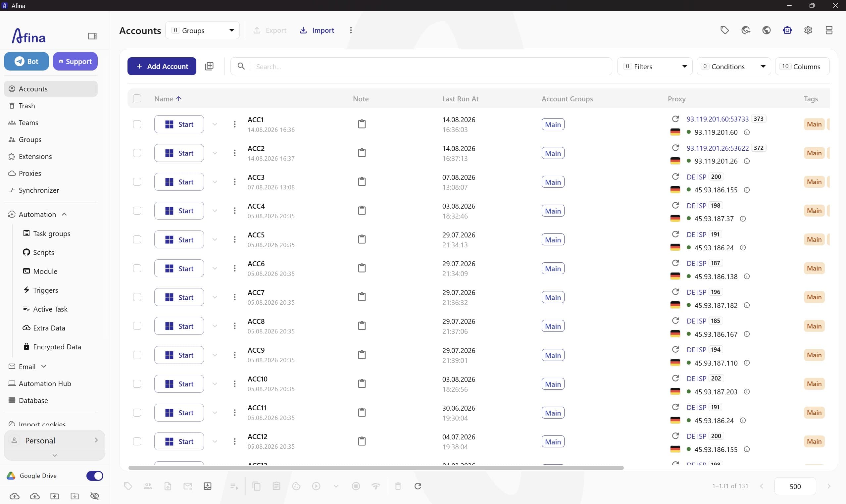Sort by the Name column header
This screenshot has width=846, height=504.
[167, 98]
